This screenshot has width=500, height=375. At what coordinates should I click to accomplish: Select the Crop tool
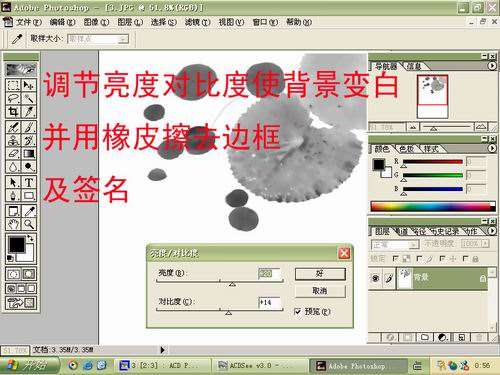13,112
